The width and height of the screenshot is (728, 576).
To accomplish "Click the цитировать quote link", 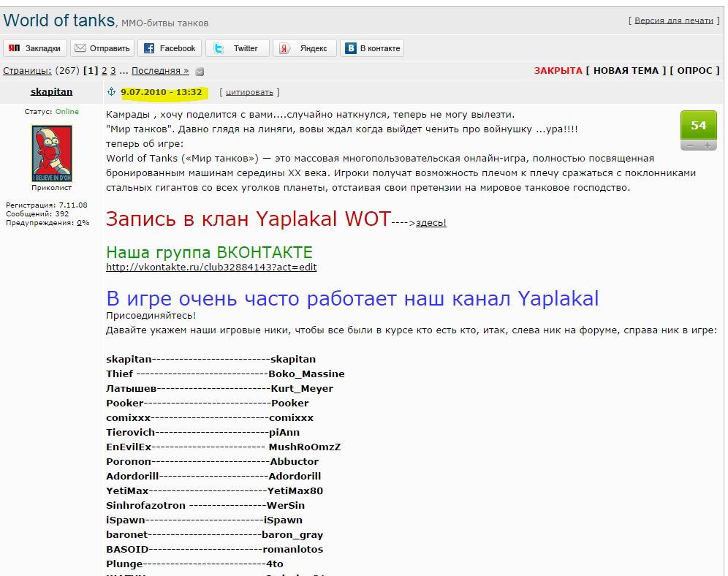I will pyautogui.click(x=249, y=92).
